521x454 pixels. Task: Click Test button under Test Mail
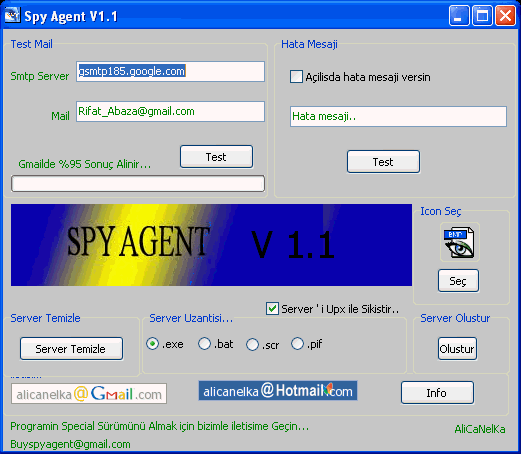(x=216, y=157)
